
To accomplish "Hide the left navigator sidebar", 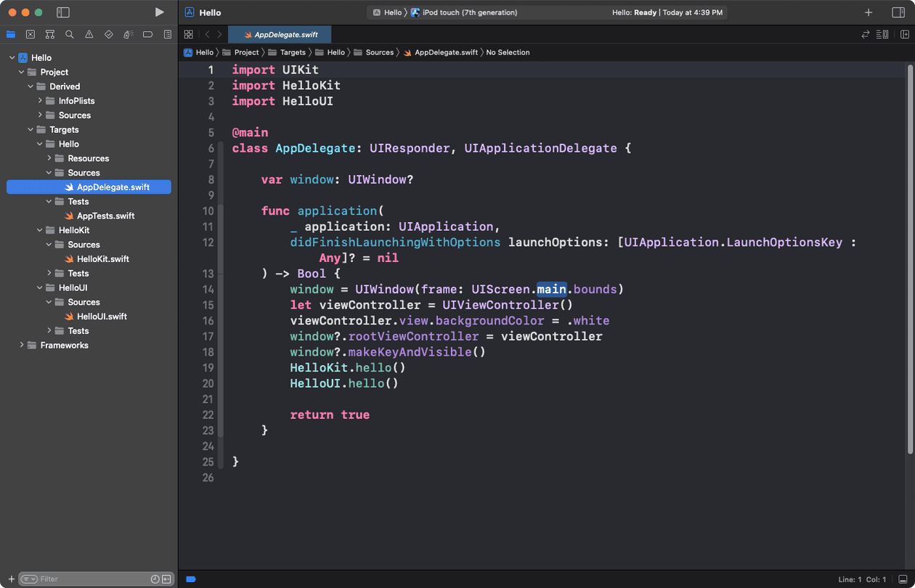I will (64, 12).
